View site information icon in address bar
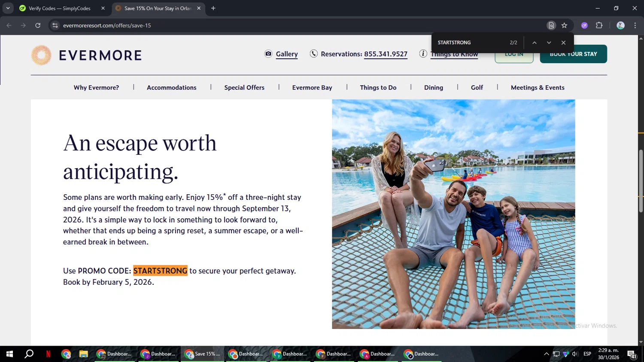 55,25
